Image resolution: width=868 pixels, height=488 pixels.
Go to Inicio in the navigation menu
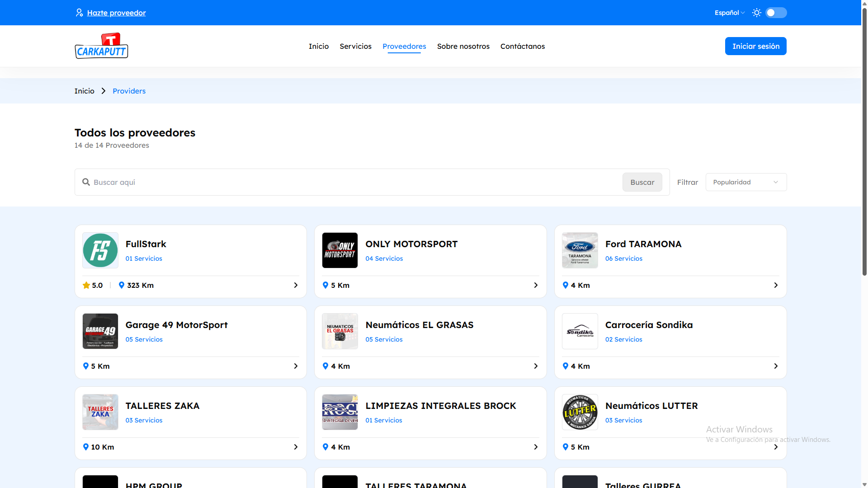(319, 46)
